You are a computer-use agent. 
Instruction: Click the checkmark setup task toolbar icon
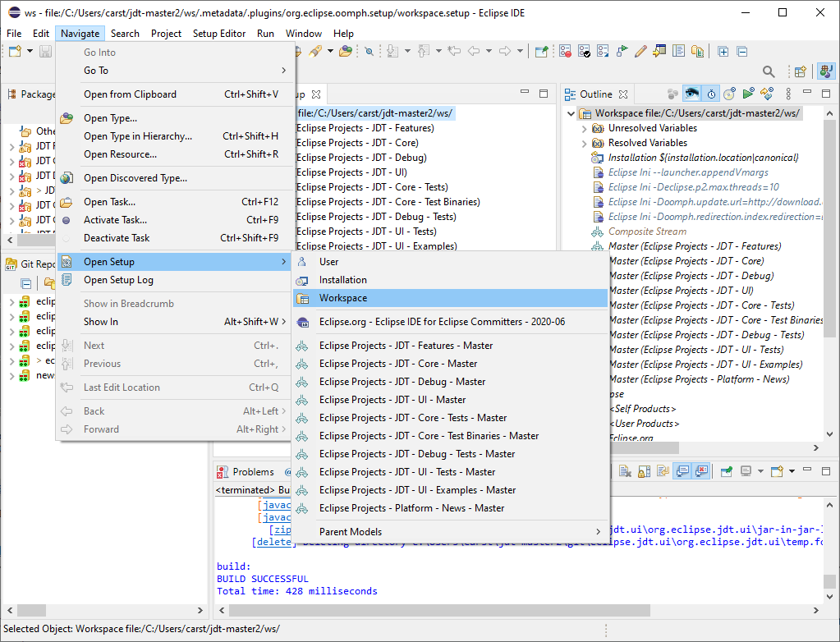pyautogui.click(x=584, y=52)
